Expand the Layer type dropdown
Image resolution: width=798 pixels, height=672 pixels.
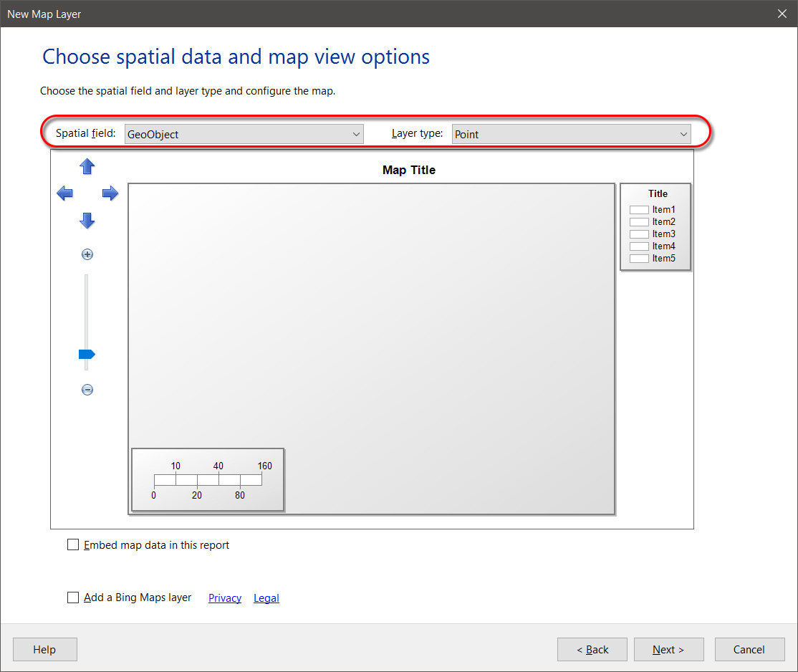pyautogui.click(x=571, y=134)
